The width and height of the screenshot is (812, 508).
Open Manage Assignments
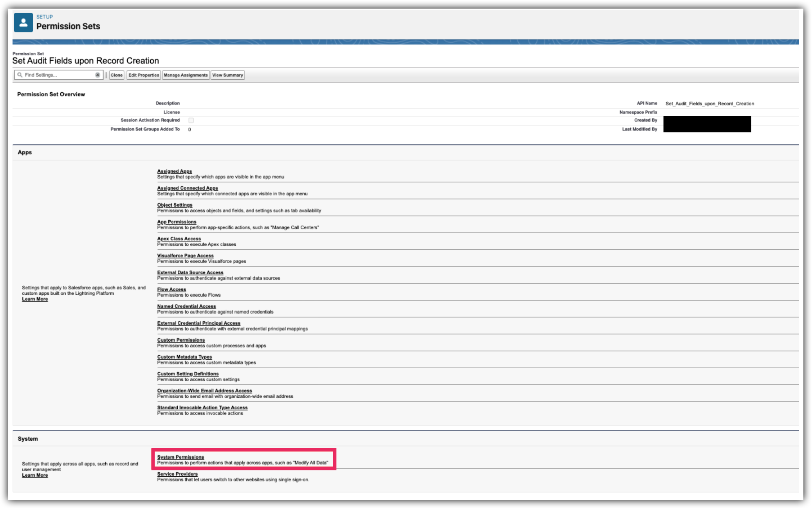pyautogui.click(x=186, y=75)
